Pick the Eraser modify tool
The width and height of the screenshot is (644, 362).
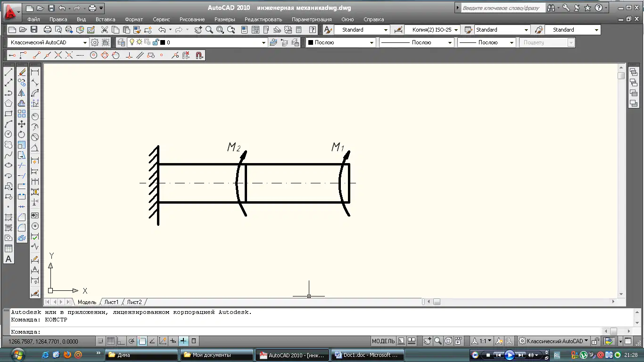22,72
